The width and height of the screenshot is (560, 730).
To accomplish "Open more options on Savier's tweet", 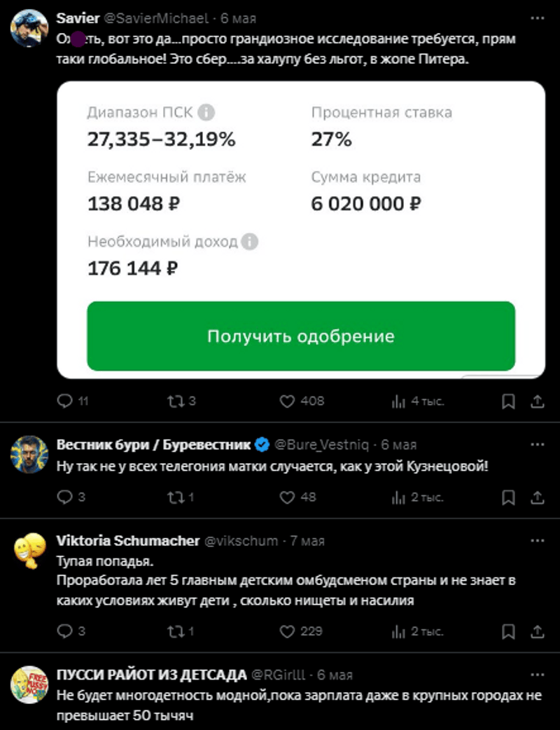I will pos(538,18).
